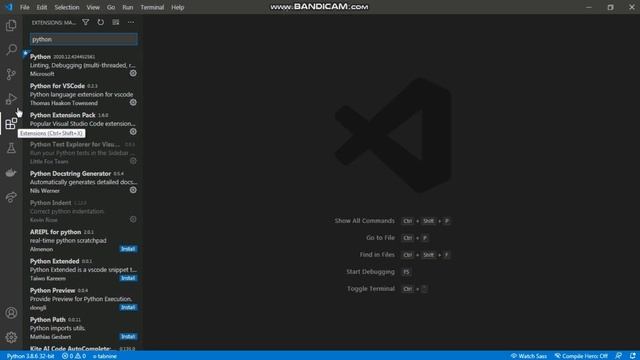
Task: Open Run and Debug view
Action: [11, 99]
